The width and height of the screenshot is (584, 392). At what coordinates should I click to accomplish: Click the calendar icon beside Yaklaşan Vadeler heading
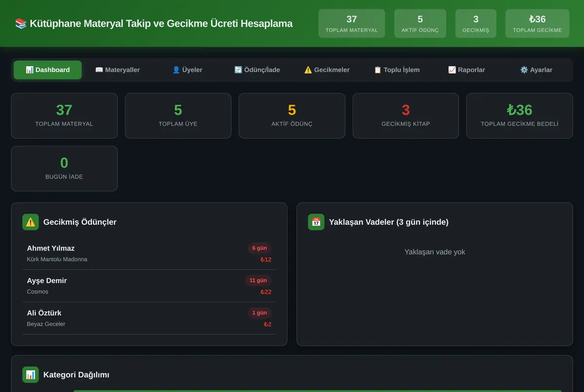[316, 222]
